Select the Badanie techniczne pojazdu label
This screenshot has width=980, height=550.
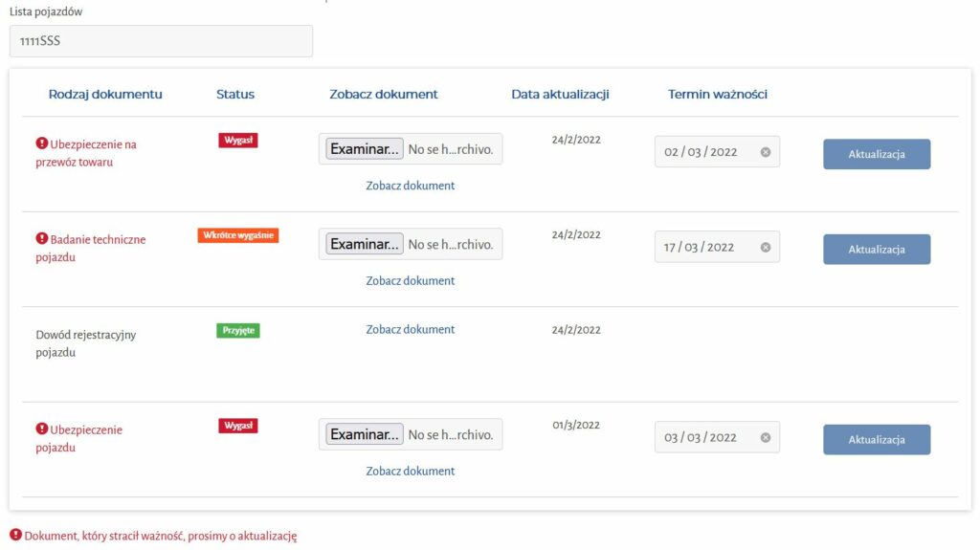click(91, 248)
